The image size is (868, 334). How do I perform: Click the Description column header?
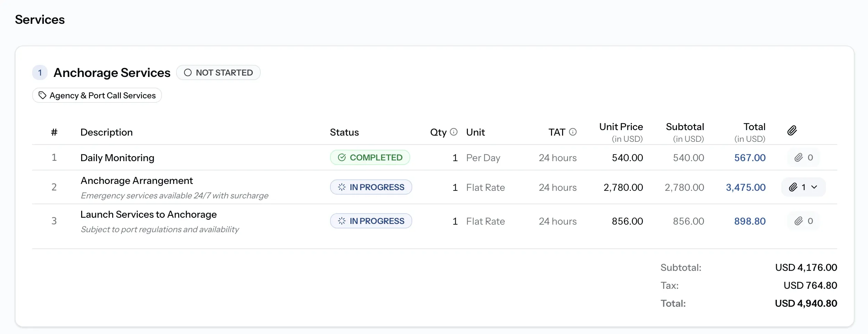(106, 132)
